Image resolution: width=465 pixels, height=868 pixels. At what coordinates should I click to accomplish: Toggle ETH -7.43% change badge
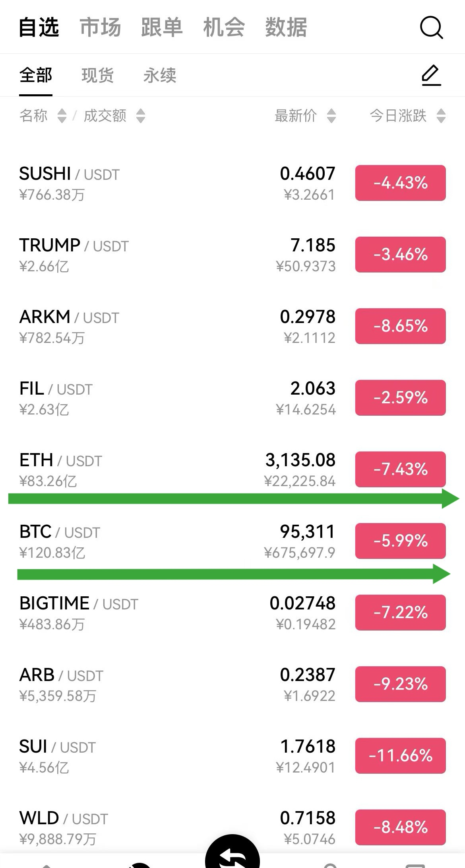(x=400, y=469)
